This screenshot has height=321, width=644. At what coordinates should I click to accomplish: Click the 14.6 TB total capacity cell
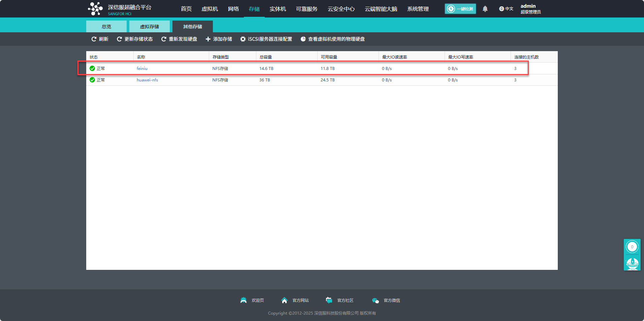[266, 68]
